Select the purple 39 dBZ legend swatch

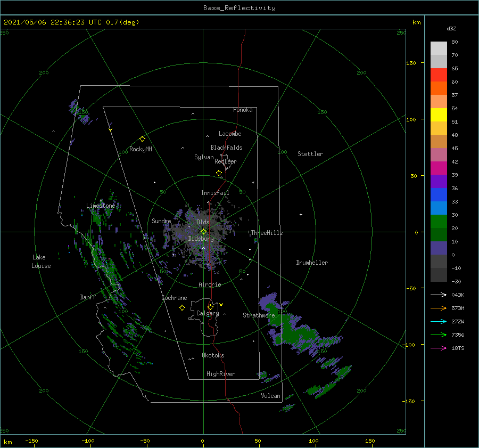439,181
